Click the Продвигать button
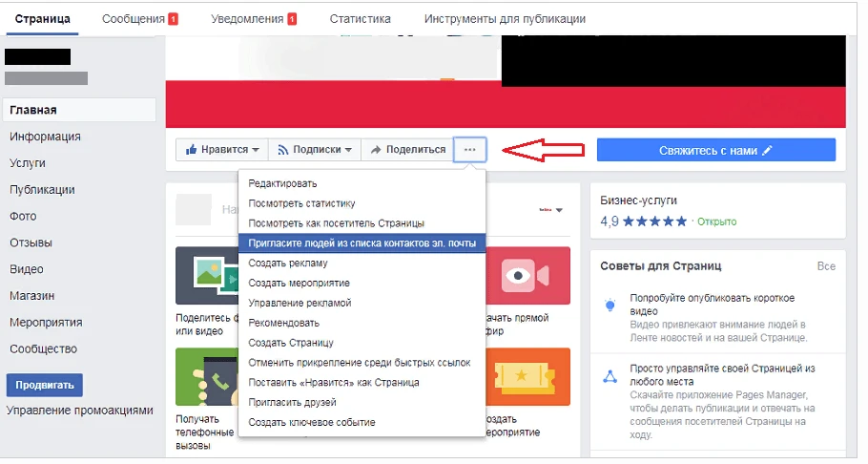Screen dimensions: 868x464 pos(44,385)
